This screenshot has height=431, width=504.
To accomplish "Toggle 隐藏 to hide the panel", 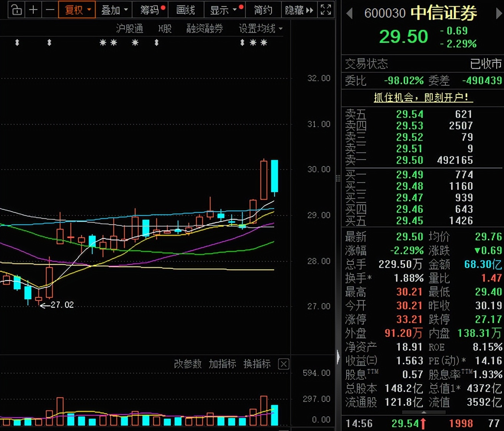I will pyautogui.click(x=299, y=10).
